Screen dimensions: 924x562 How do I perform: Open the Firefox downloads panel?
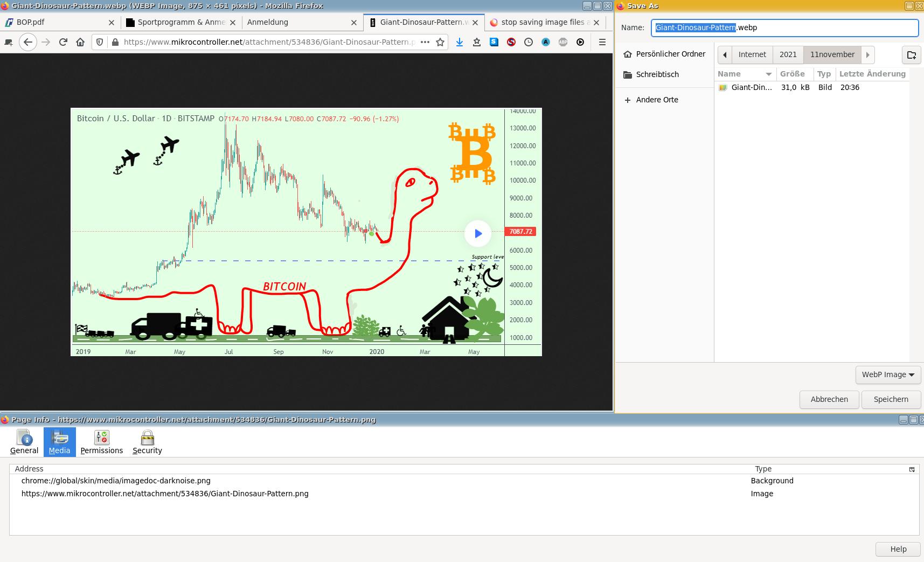460,42
